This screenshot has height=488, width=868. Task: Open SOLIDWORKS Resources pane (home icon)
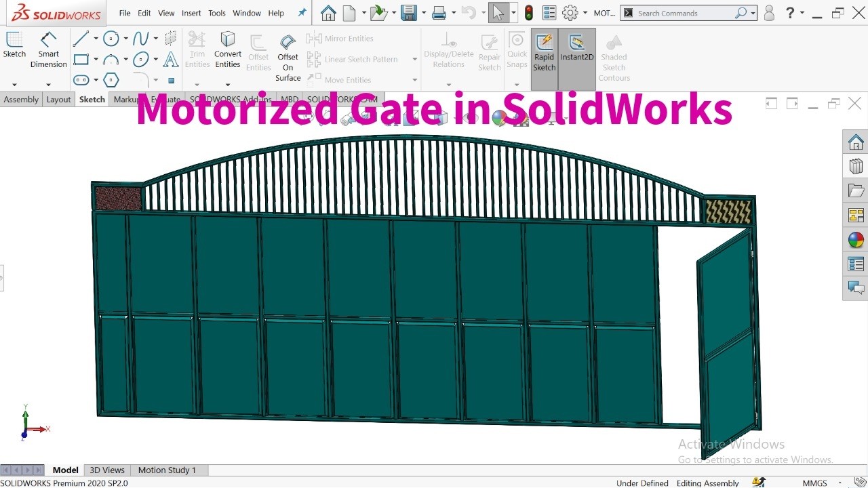856,142
